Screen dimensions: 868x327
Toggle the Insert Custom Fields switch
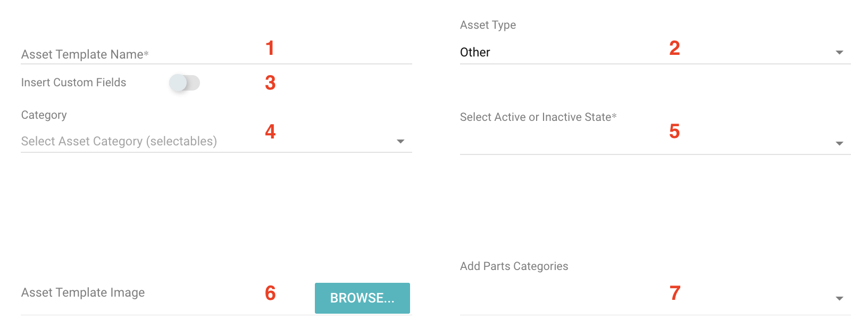[185, 83]
